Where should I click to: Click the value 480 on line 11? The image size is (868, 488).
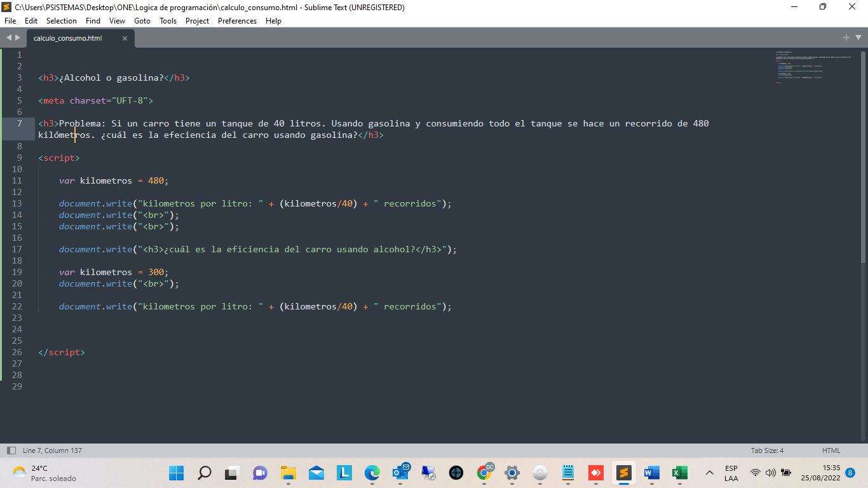tap(156, 180)
